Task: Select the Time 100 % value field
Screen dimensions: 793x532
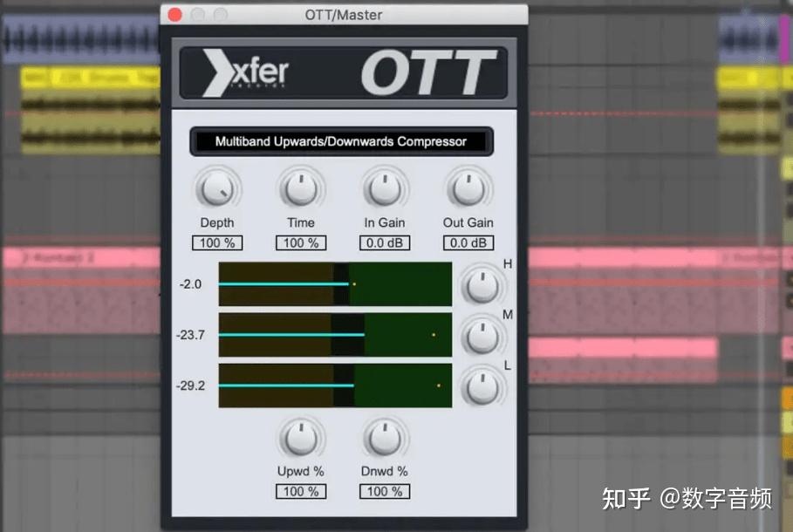Action: 301,243
